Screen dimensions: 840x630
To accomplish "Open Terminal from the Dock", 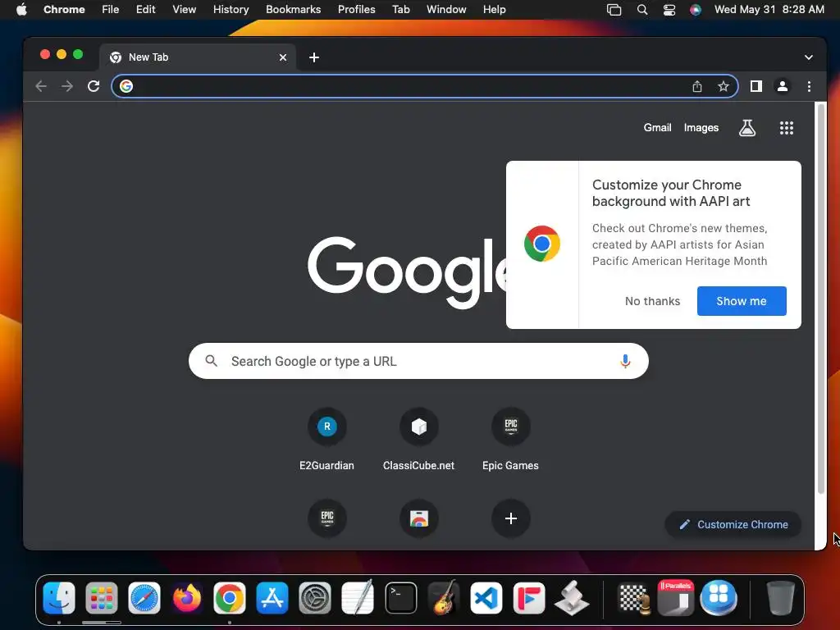I will click(x=400, y=597).
